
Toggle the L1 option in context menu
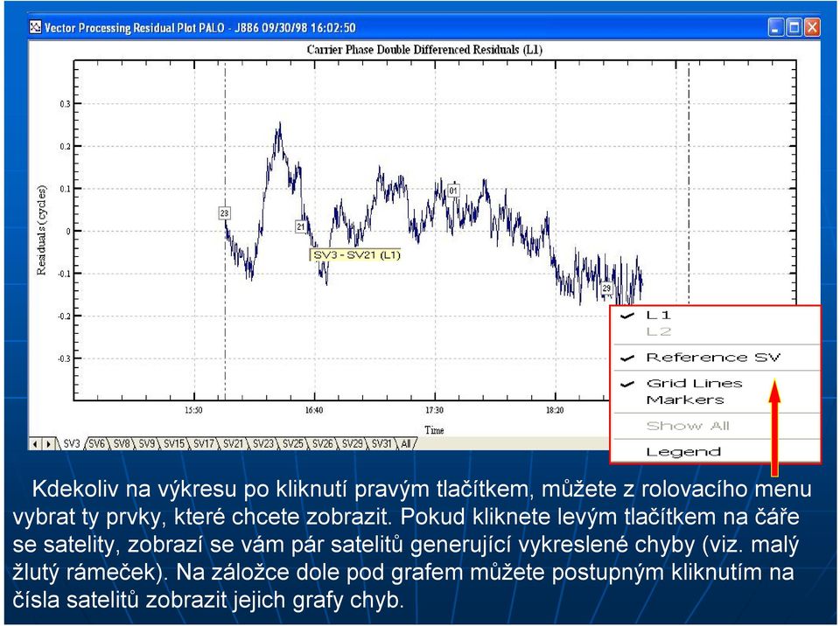click(716, 315)
